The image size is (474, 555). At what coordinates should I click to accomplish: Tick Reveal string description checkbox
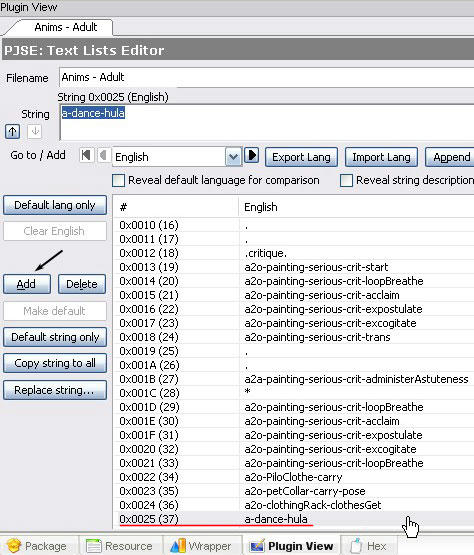[346, 181]
